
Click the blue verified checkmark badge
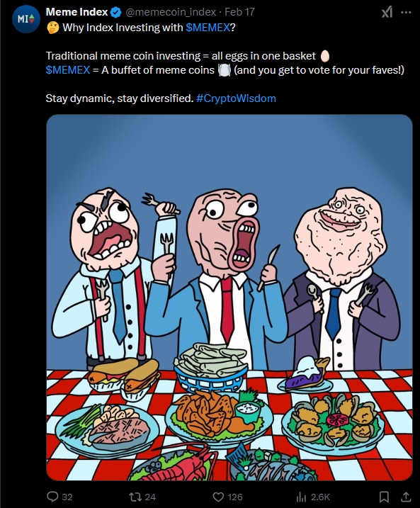pyautogui.click(x=116, y=12)
